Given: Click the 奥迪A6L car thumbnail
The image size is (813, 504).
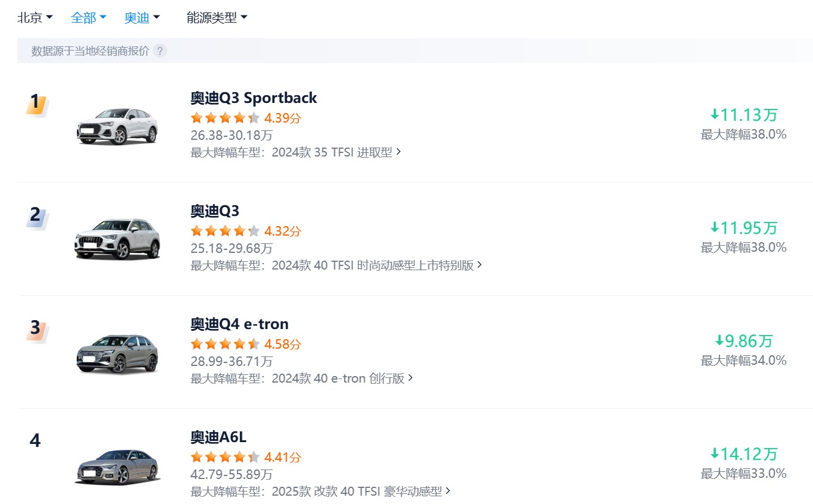Looking at the screenshot, I should pyautogui.click(x=117, y=467).
